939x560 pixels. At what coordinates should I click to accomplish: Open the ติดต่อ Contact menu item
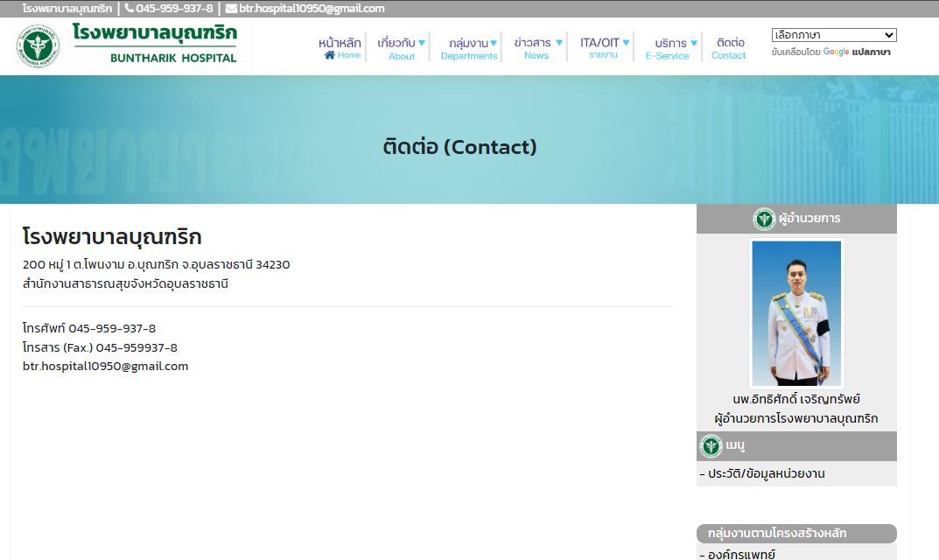[729, 47]
